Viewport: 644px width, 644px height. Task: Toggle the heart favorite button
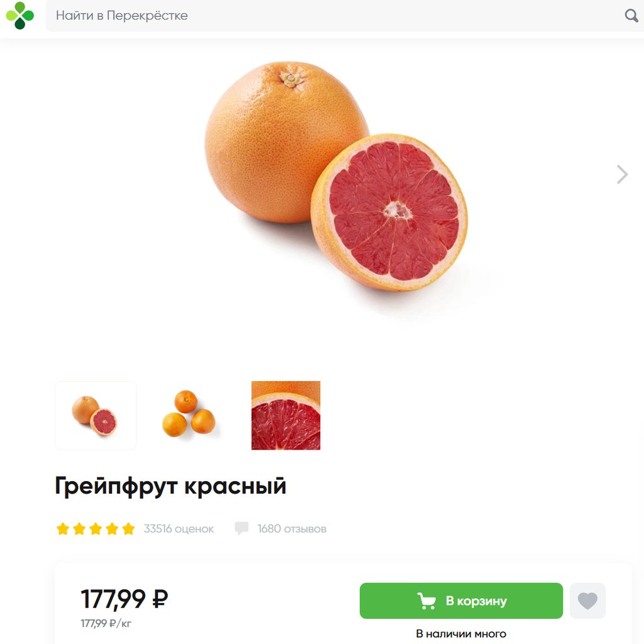587,601
